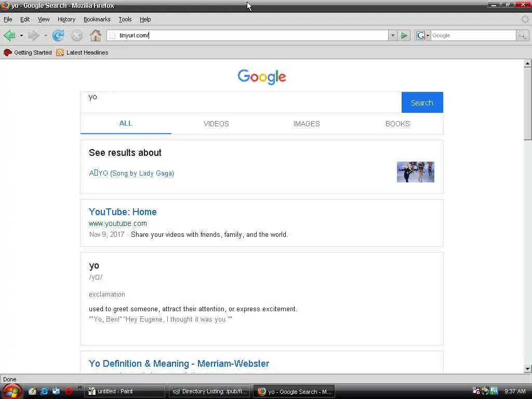The height and width of the screenshot is (399, 532).
Task: Open the File menu
Action: coord(8,19)
